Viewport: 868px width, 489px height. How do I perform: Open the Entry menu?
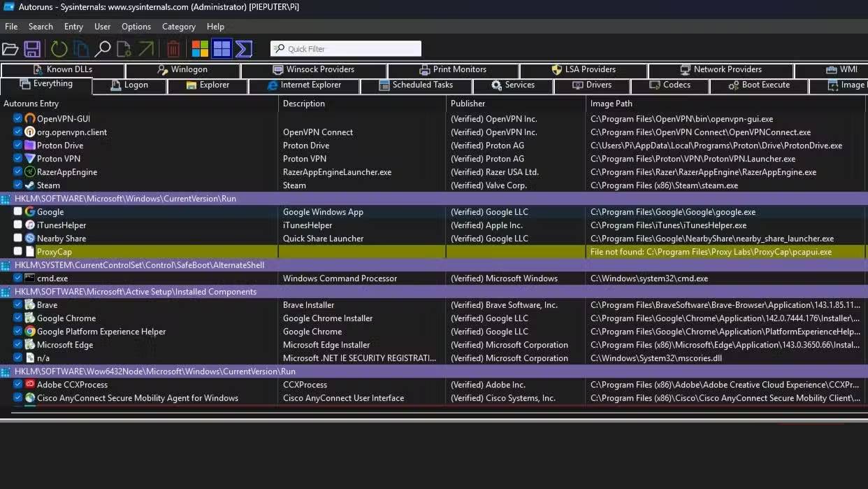click(73, 27)
